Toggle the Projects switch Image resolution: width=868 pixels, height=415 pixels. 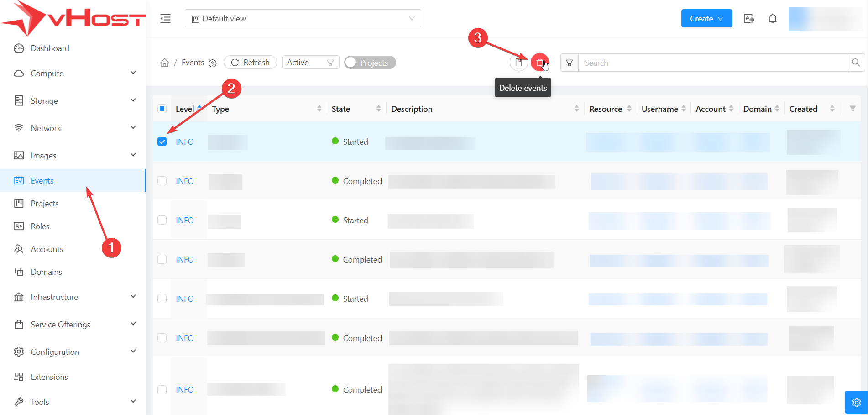(370, 63)
